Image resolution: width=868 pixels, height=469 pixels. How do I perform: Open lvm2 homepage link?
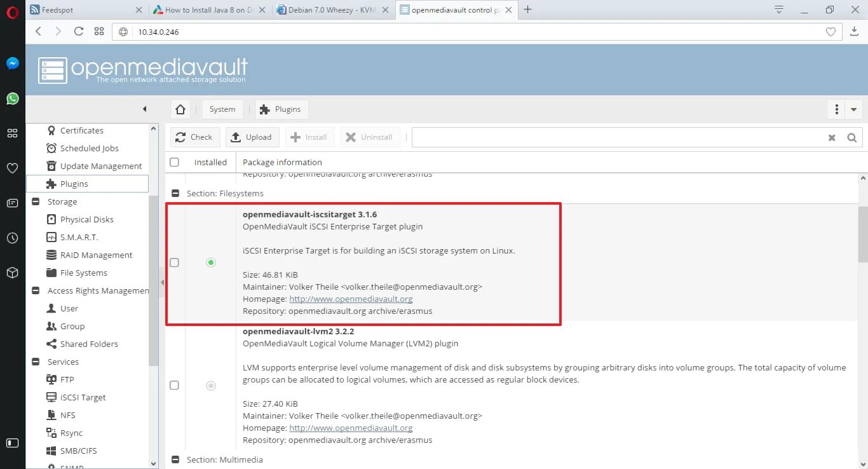coord(351,428)
